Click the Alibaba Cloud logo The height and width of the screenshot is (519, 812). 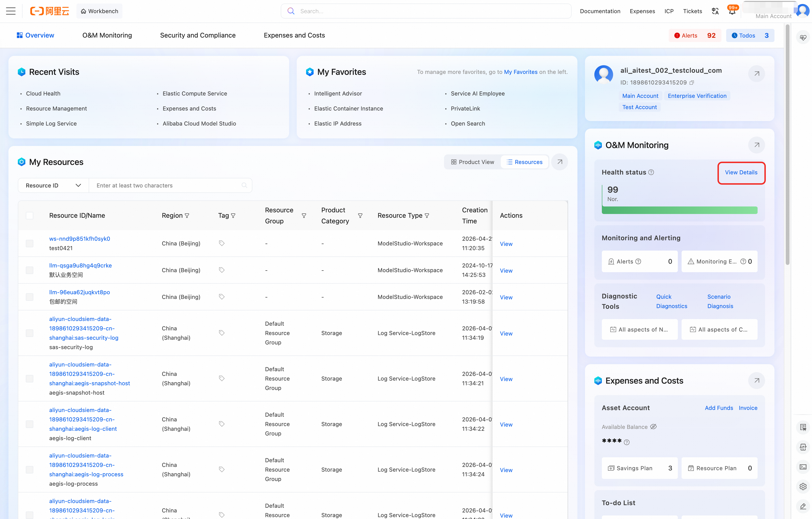click(x=49, y=11)
